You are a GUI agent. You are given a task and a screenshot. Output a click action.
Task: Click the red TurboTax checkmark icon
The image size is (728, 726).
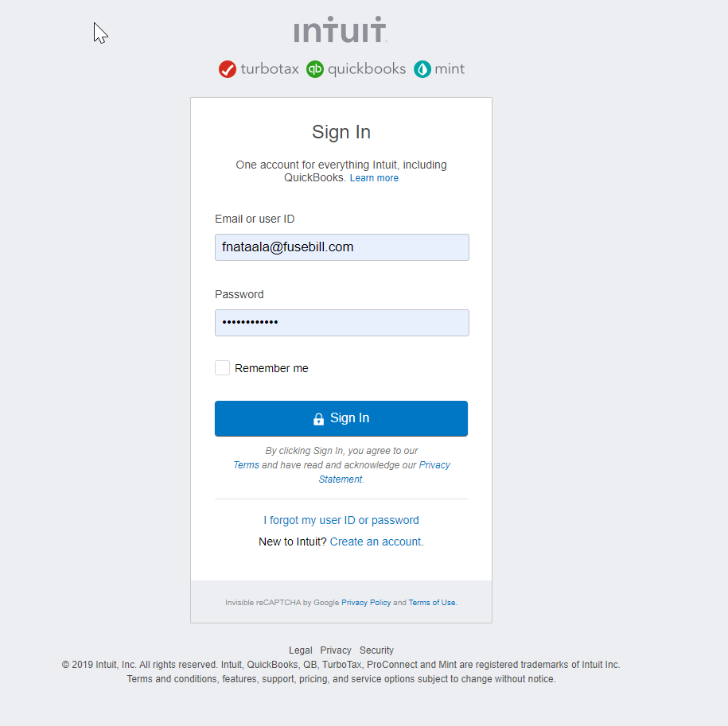(x=228, y=69)
